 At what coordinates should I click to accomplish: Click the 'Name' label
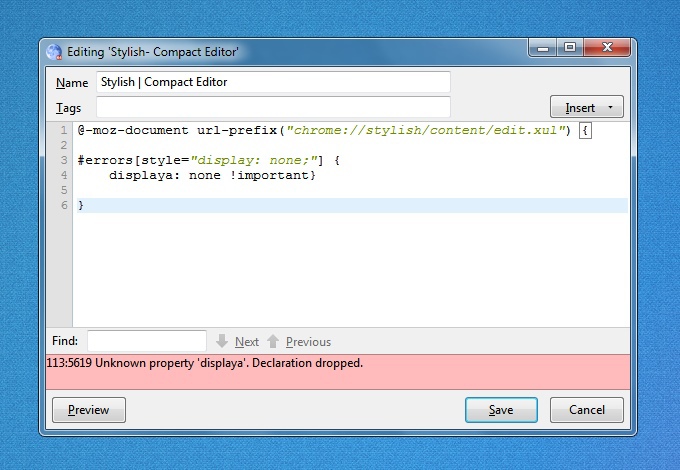[x=72, y=82]
